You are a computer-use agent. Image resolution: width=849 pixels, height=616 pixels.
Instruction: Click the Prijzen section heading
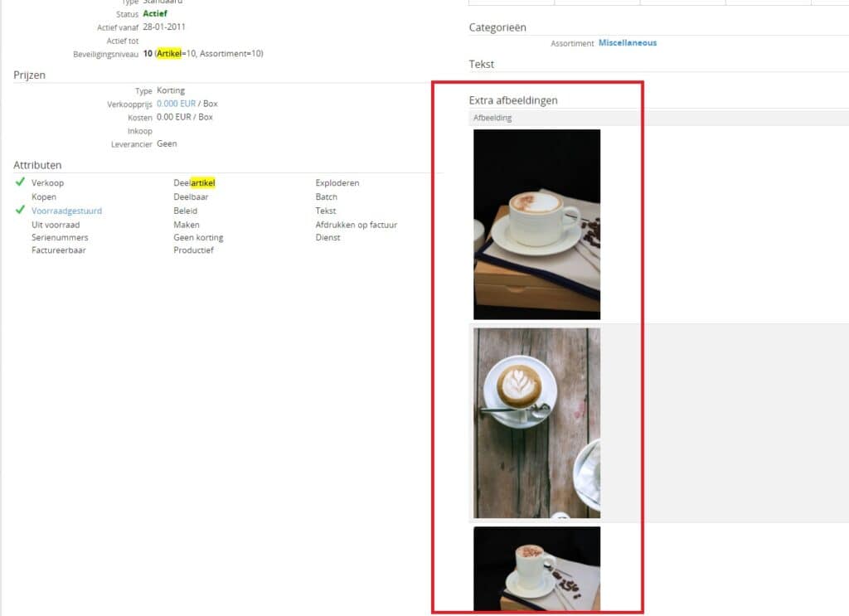tap(29, 75)
